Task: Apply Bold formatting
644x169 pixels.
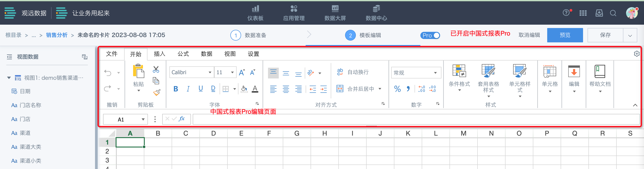Action: click(175, 89)
